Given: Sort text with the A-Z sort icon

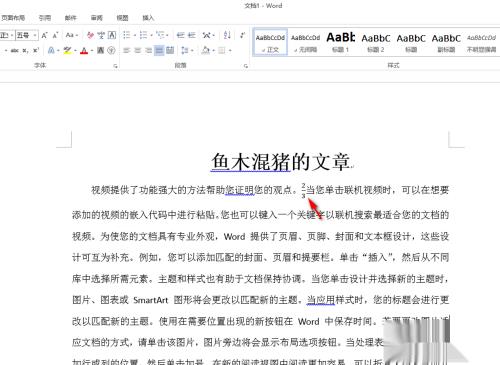Looking at the screenshot, I should (x=227, y=35).
